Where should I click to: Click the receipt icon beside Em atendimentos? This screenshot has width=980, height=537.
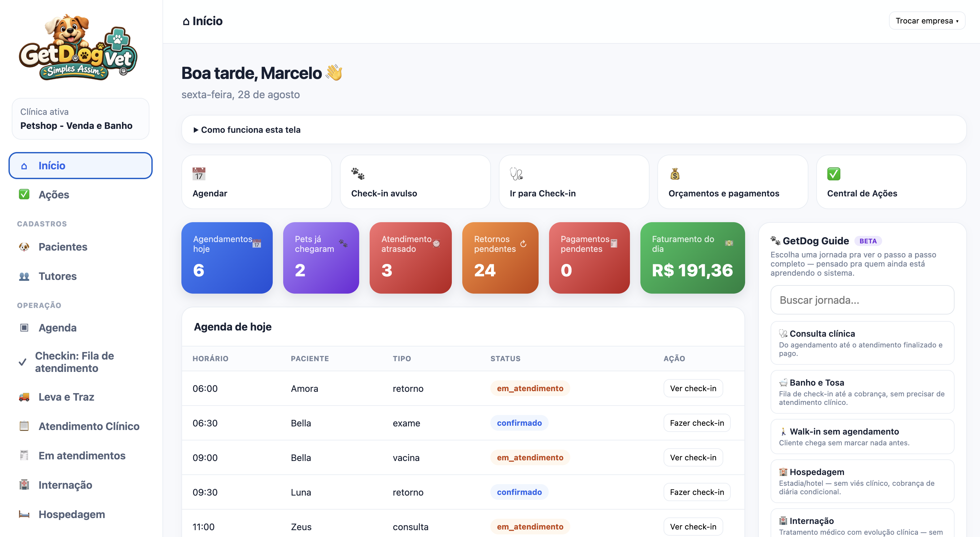point(24,455)
